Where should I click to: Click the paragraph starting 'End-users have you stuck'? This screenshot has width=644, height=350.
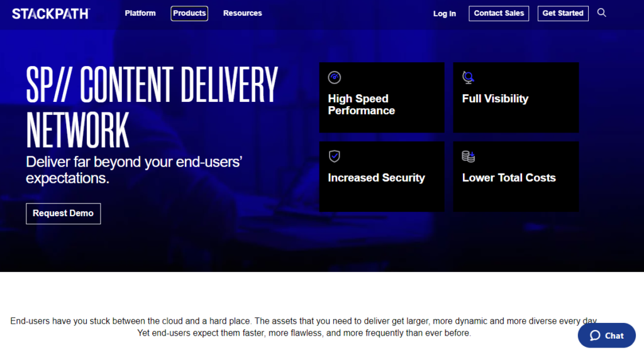tap(304, 327)
